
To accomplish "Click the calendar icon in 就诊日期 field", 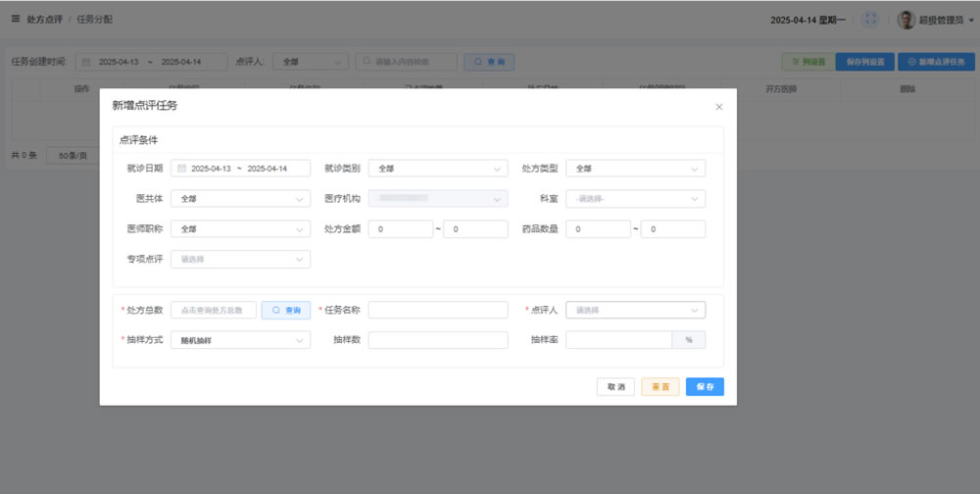I will (x=182, y=169).
